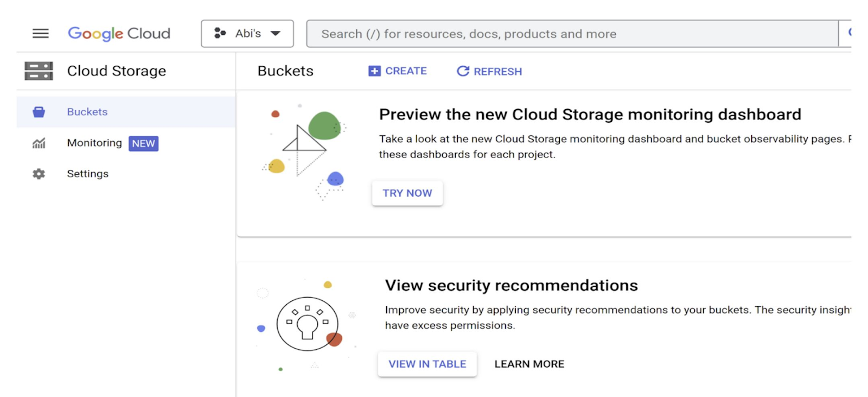Screen dimensions: 868x397
Task: Click the NEW badge beside Monitoring
Action: tap(143, 143)
